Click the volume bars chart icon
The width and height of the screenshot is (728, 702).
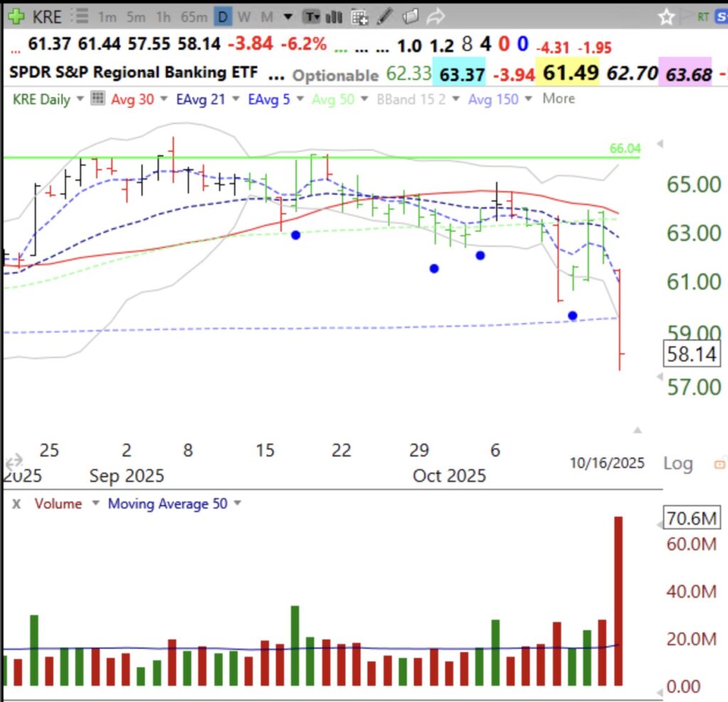tap(333, 17)
